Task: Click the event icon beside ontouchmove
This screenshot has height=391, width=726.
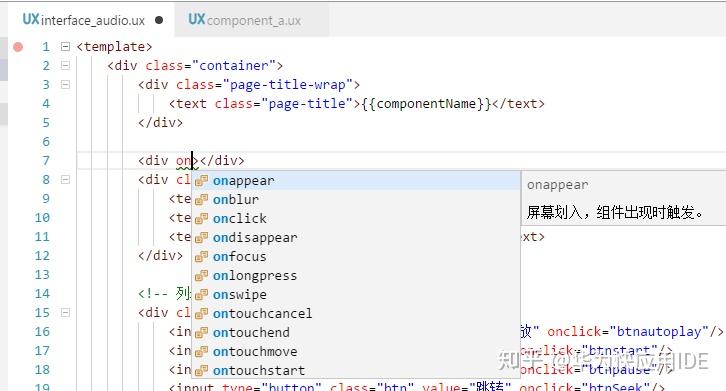Action: click(201, 352)
